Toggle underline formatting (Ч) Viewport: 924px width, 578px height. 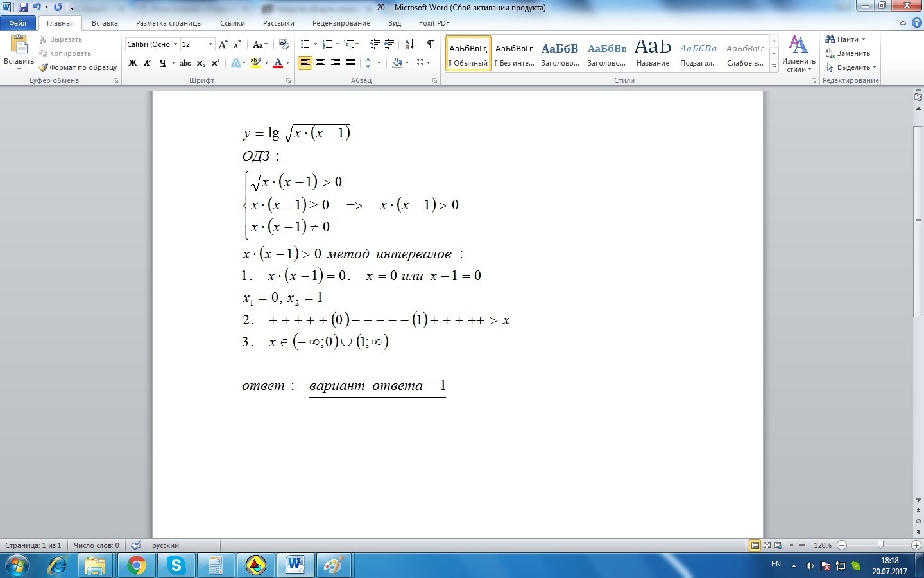[162, 63]
